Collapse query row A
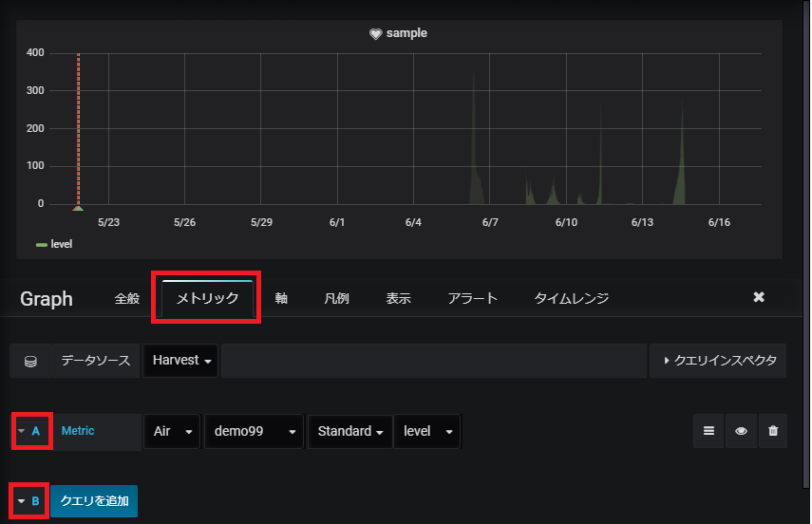Viewport: 812px width, 524px height. coord(31,431)
